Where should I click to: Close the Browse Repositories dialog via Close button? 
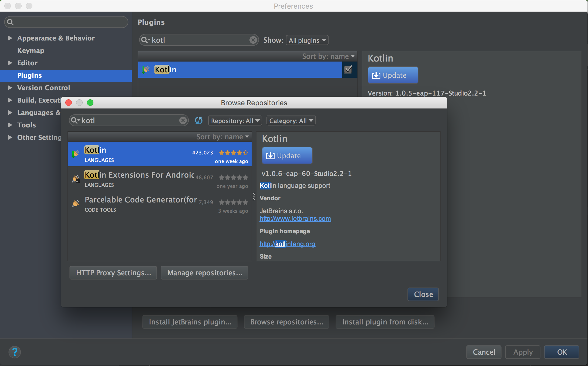pos(423,294)
